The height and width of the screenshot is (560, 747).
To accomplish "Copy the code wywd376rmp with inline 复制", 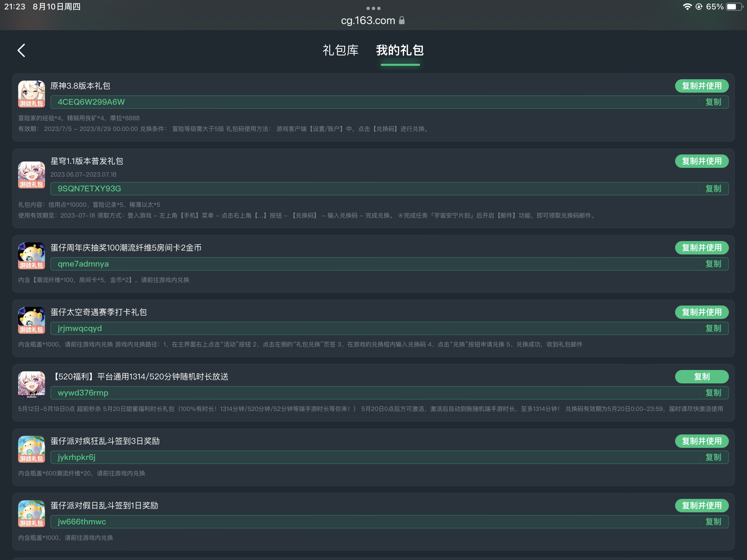I will click(713, 393).
